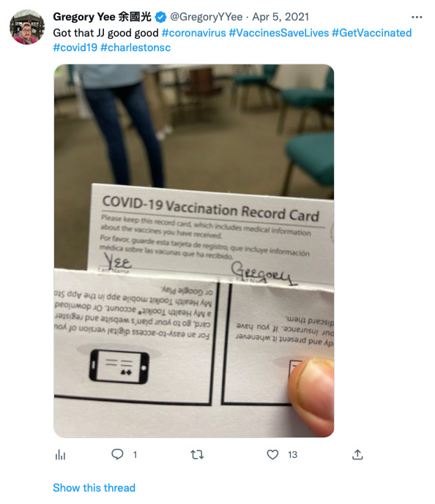Screen dimensions: 435x504
Task: Open Gregory Yee's profile avatar
Action: 27,27
